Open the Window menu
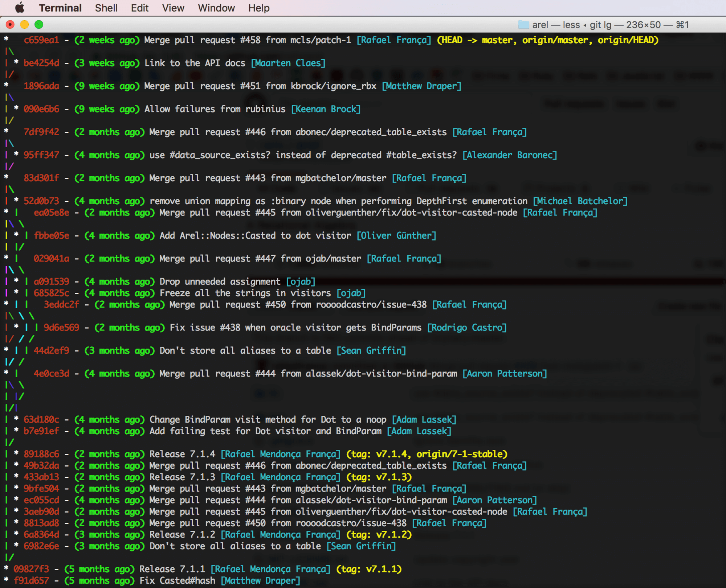Screen dimensions: 726x588 216,8
